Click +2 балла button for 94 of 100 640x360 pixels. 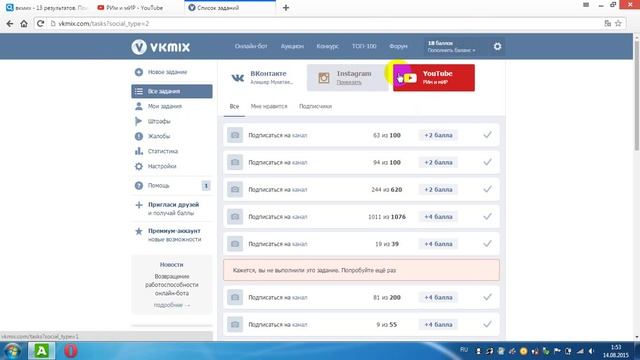pyautogui.click(x=438, y=162)
